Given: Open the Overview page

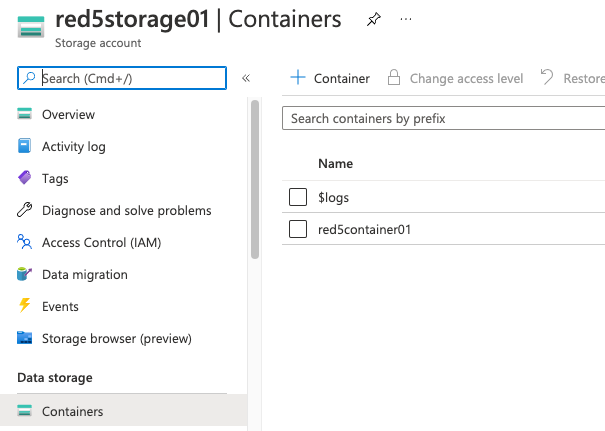Looking at the screenshot, I should (x=68, y=115).
